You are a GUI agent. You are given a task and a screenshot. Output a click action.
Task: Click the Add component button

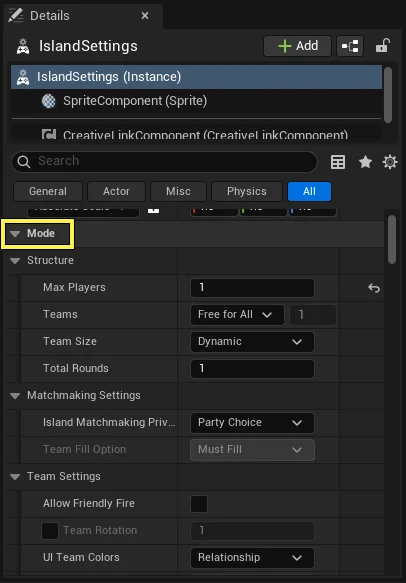point(297,46)
